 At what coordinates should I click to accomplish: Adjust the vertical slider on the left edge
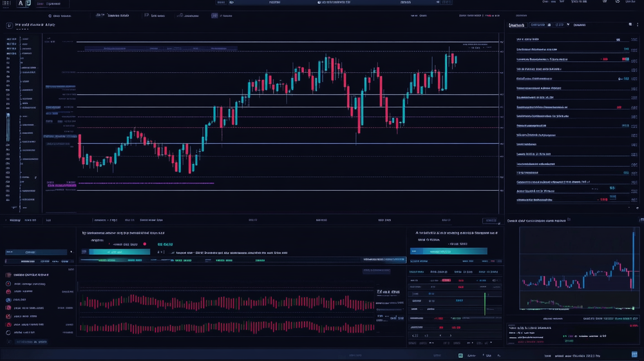tap(8, 126)
